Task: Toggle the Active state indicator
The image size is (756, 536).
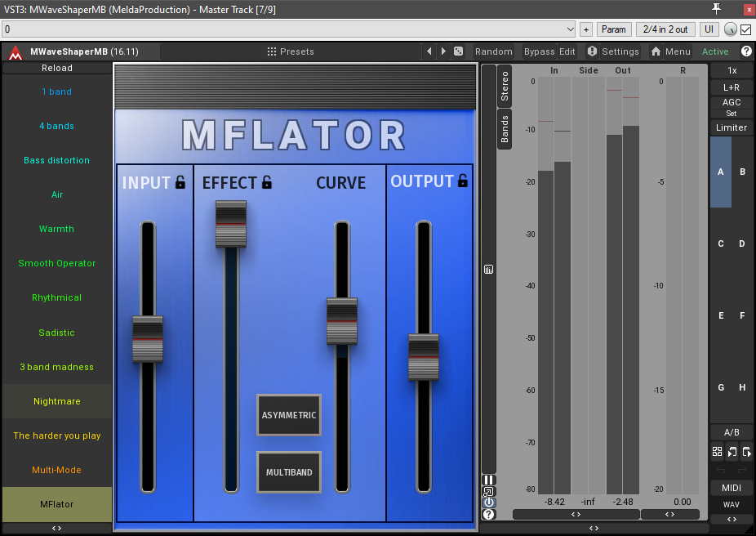Action: [x=715, y=51]
